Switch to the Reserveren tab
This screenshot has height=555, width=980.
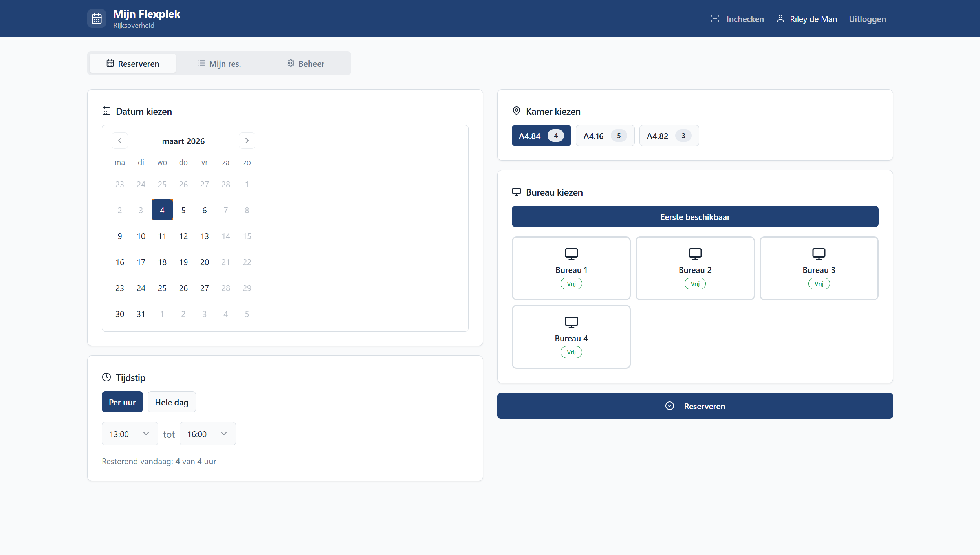tap(133, 64)
